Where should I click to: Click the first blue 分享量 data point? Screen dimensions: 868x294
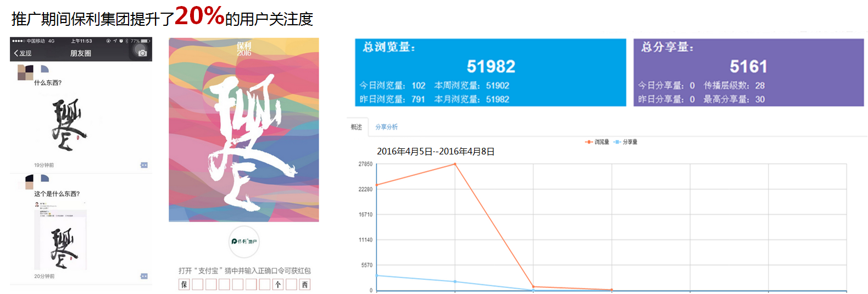click(376, 275)
